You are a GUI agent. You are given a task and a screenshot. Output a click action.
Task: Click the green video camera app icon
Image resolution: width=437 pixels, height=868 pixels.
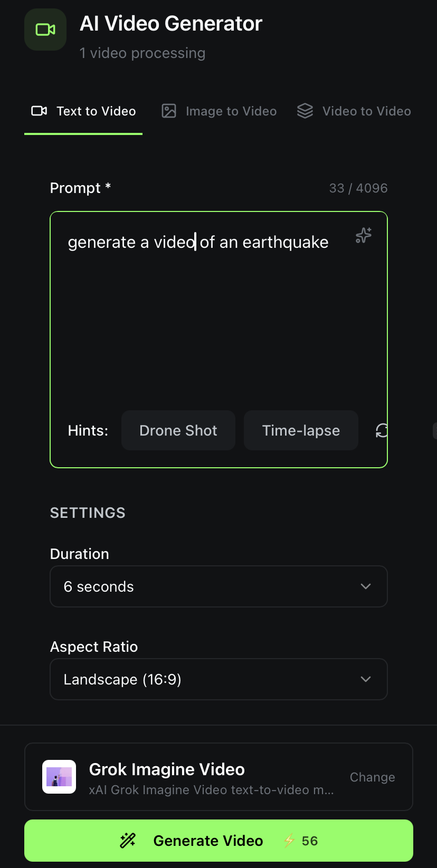[45, 30]
